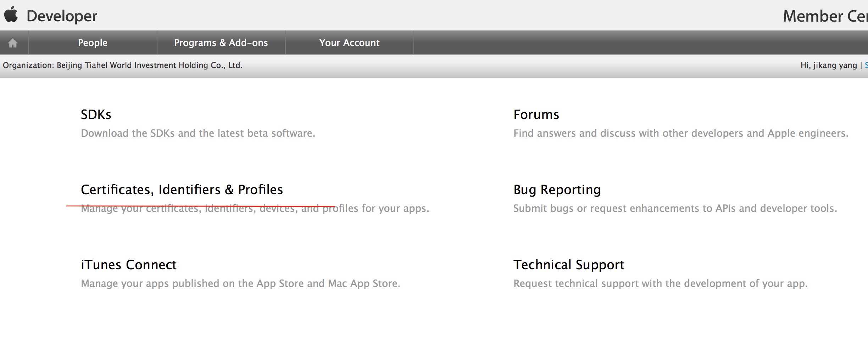The image size is (868, 355).
Task: Click the Developer header title
Action: click(x=62, y=16)
